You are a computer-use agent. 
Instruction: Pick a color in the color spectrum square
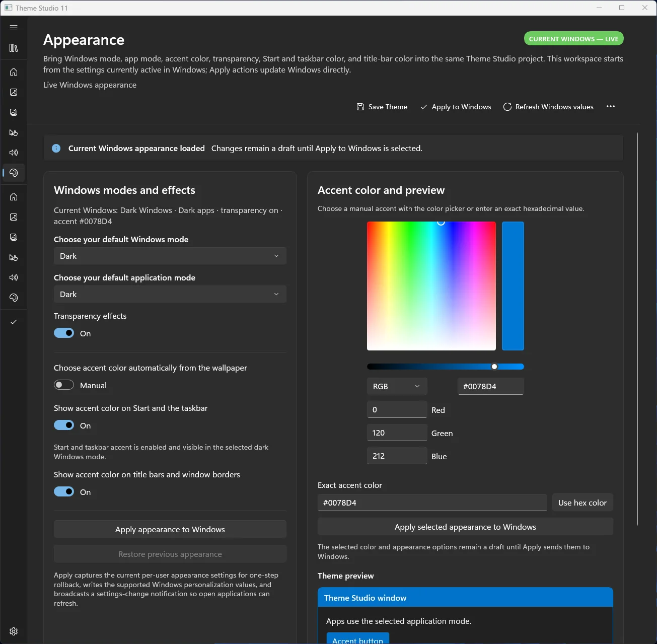point(431,286)
